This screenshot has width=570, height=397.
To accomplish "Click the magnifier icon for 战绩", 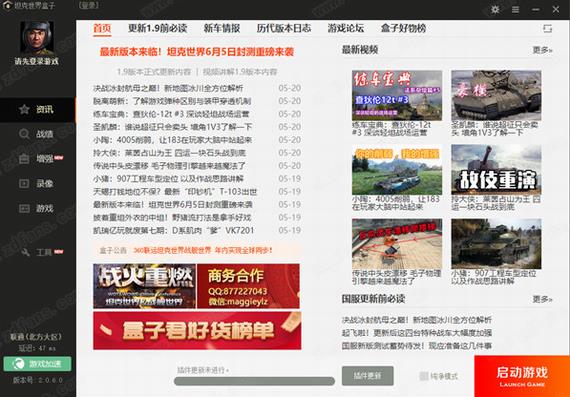I will pos(24,134).
